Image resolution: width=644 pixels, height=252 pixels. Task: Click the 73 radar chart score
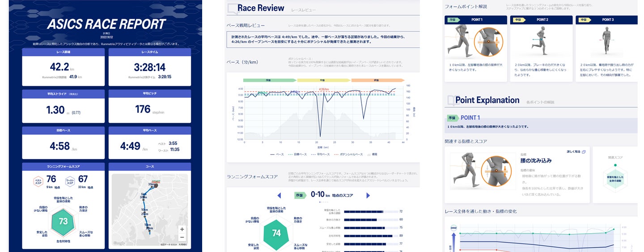pyautogui.click(x=64, y=221)
